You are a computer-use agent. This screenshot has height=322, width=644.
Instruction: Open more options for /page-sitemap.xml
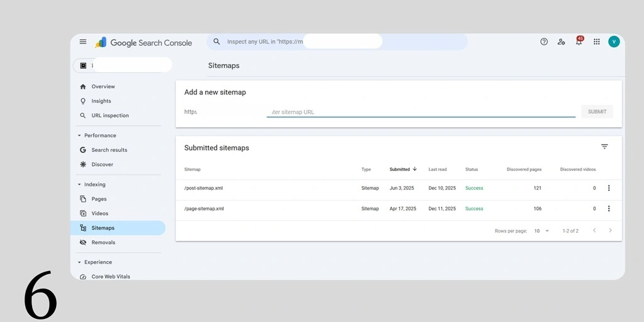pyautogui.click(x=608, y=209)
